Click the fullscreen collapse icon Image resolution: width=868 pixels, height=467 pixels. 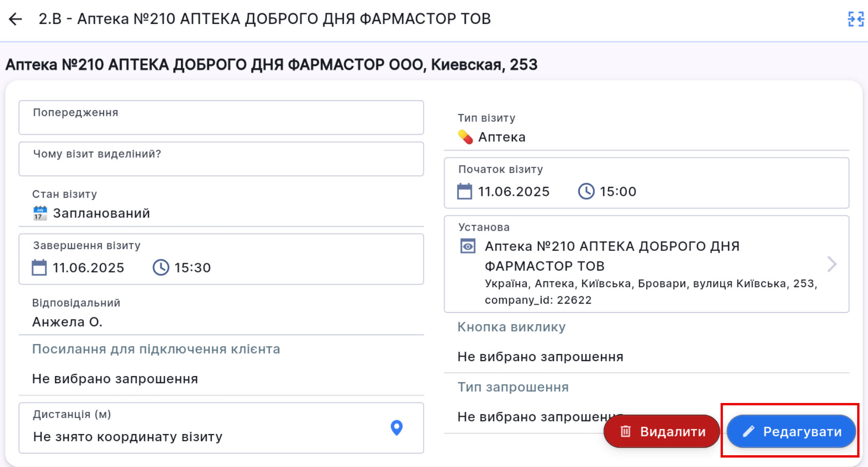855,19
